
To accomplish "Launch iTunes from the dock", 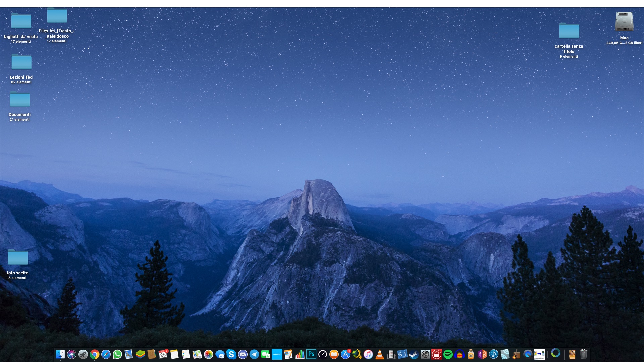I will coord(368,354).
